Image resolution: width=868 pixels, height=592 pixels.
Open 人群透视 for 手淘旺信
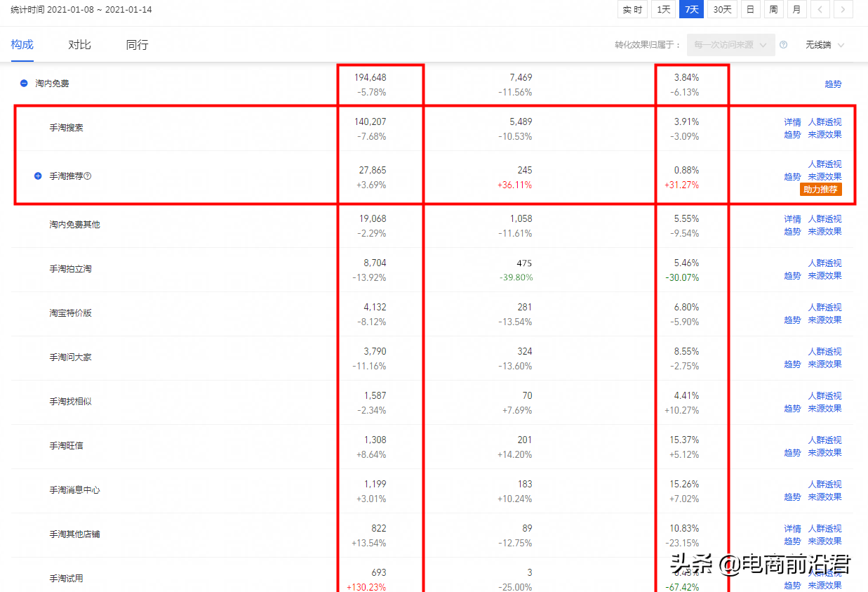coord(824,440)
